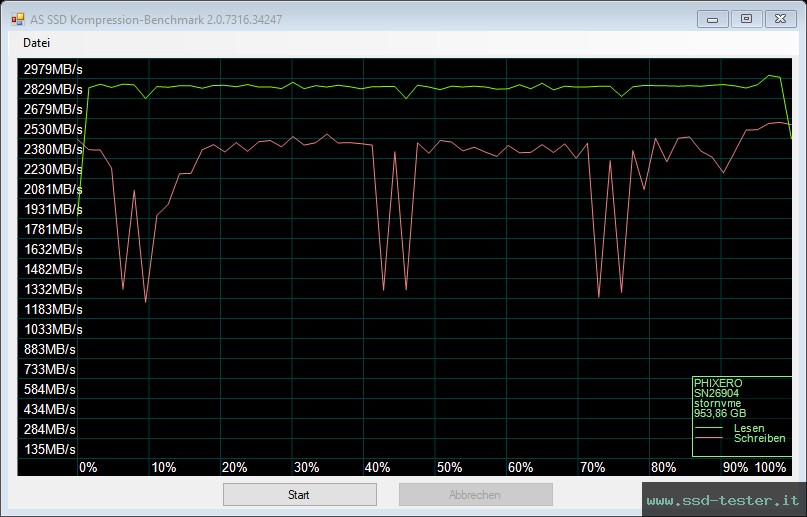The width and height of the screenshot is (807, 517).
Task: Click the 2979MB/s axis label
Action: pyautogui.click(x=53, y=69)
